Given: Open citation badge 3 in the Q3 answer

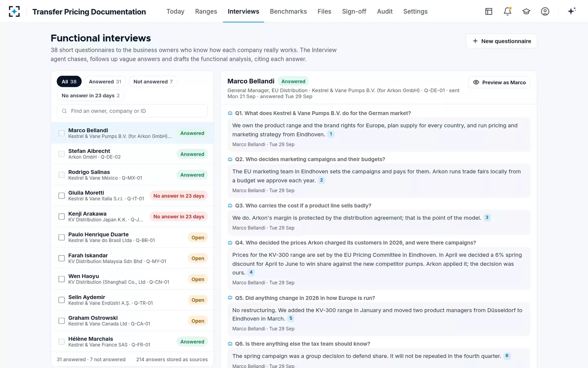Looking at the screenshot, I should pyautogui.click(x=487, y=218).
